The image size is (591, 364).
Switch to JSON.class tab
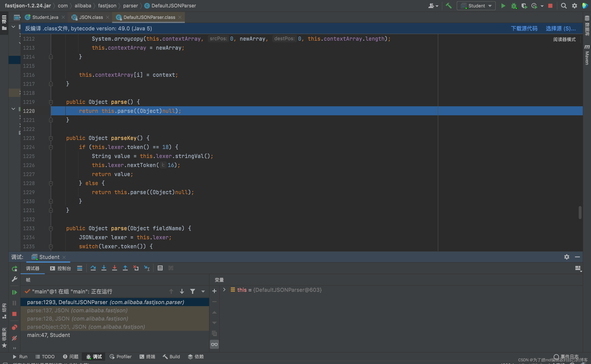[91, 17]
